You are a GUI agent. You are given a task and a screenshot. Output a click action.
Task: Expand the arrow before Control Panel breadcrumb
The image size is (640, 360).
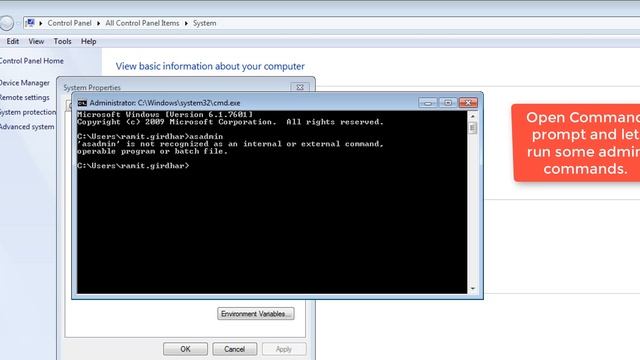(x=41, y=23)
